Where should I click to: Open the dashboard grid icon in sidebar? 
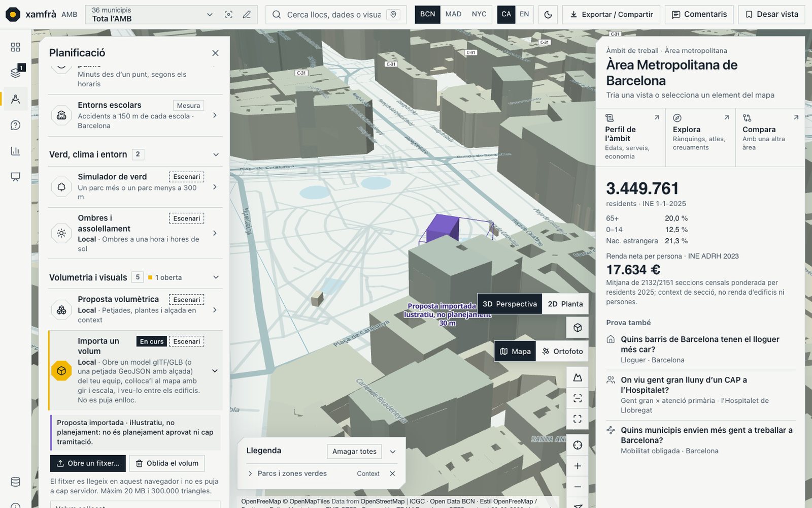pos(15,47)
